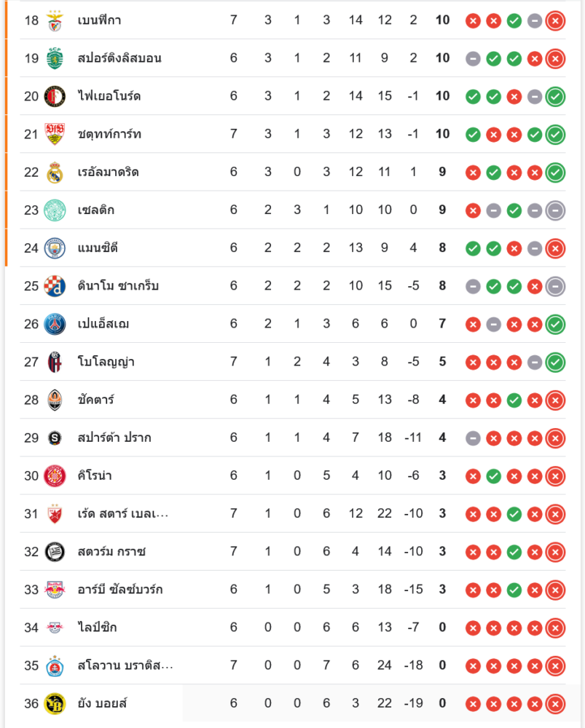Image resolution: width=585 pixels, height=728 pixels.
Task: Click the Young Boys yellow logo
Action: [55, 703]
